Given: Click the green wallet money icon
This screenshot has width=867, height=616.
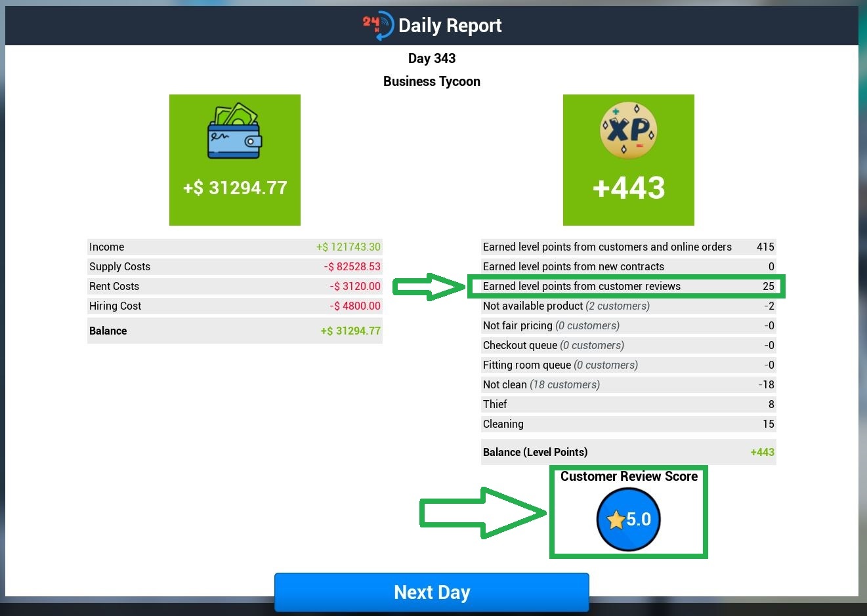Looking at the screenshot, I should coord(235,131).
